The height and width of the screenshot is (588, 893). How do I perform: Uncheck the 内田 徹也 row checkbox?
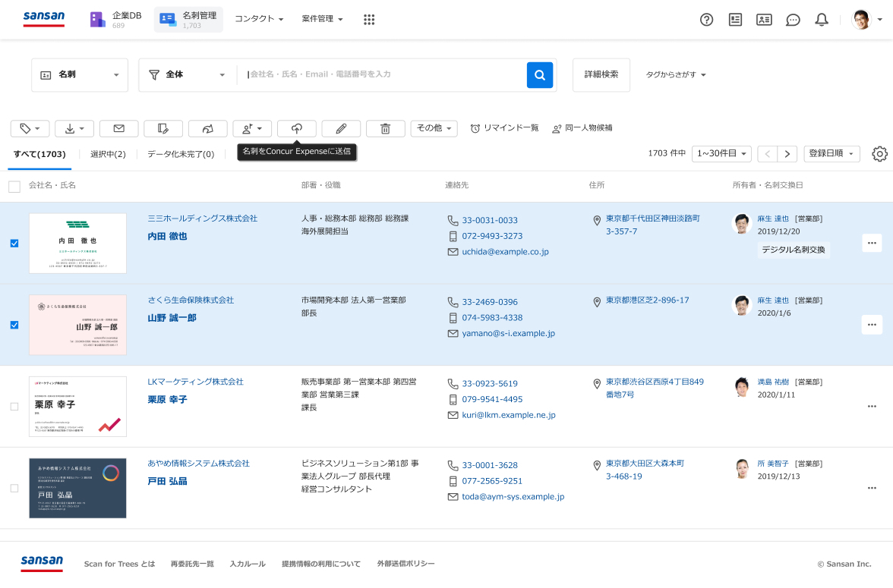(x=14, y=243)
